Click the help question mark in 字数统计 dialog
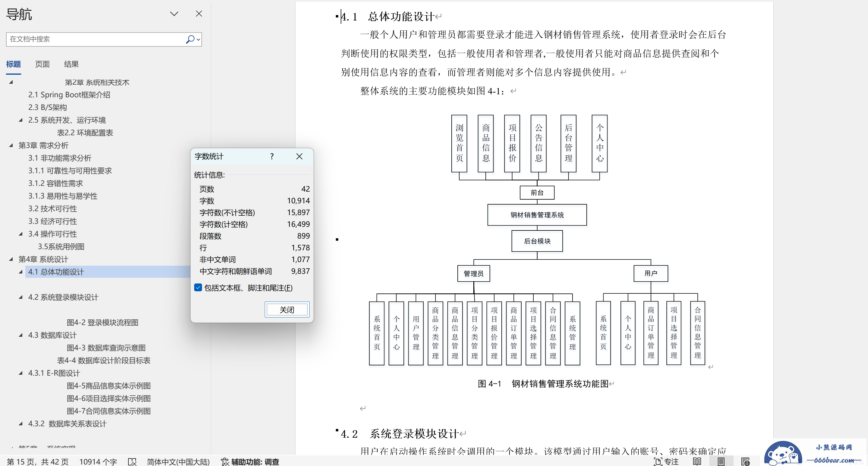Screen dimensions: 868x466 [x=272, y=156]
